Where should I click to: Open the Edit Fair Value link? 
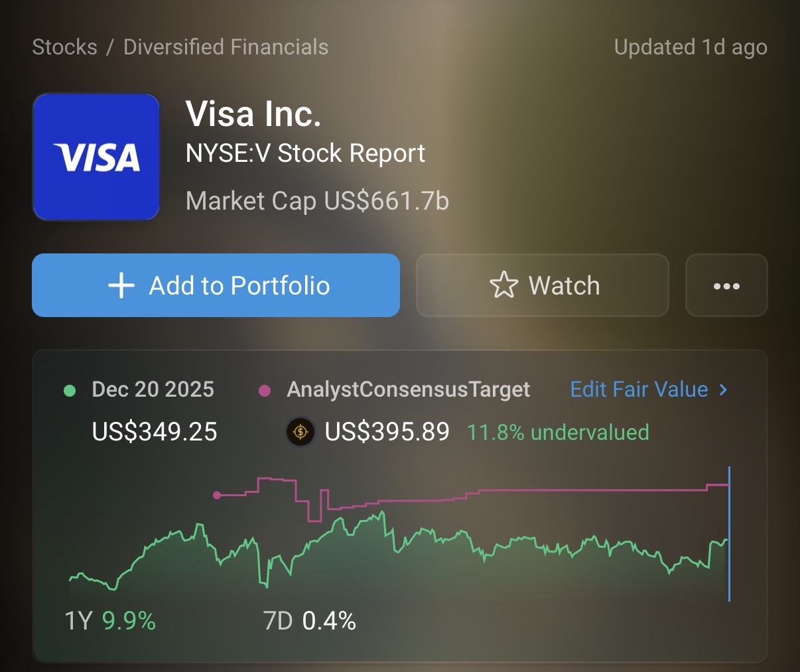(639, 389)
